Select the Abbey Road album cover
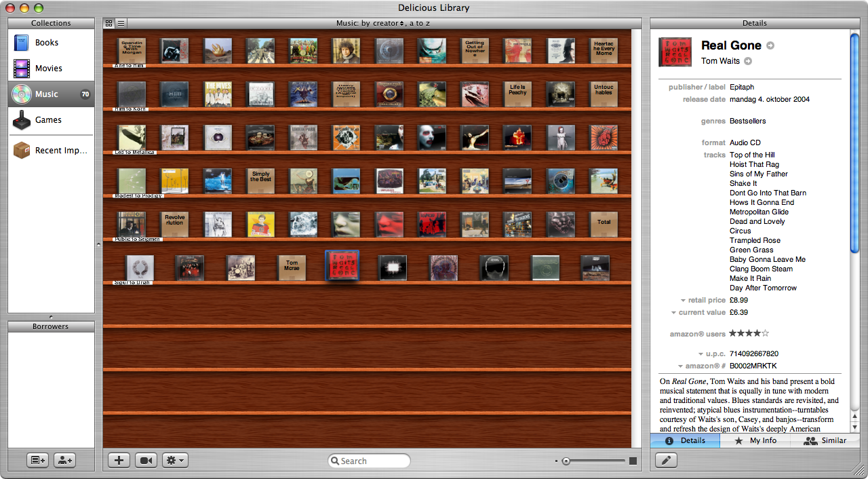868x479 pixels. tap(260, 51)
